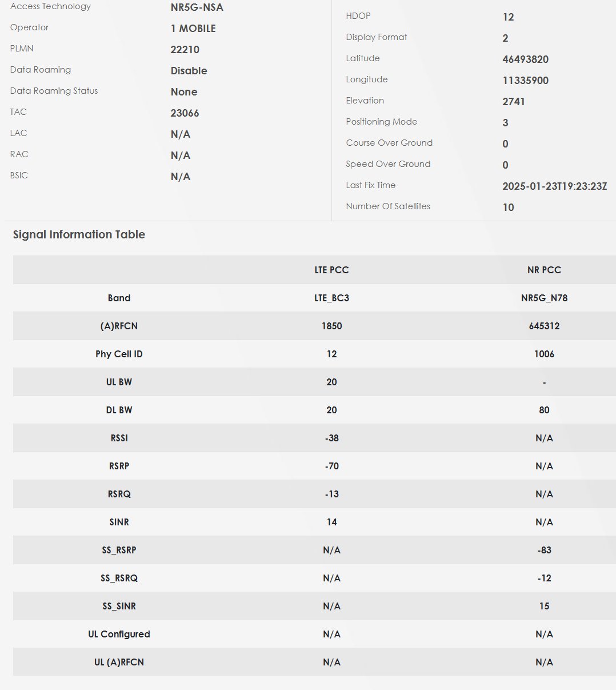Image resolution: width=616 pixels, height=690 pixels.
Task: Click the TAC value 23066
Action: click(185, 113)
